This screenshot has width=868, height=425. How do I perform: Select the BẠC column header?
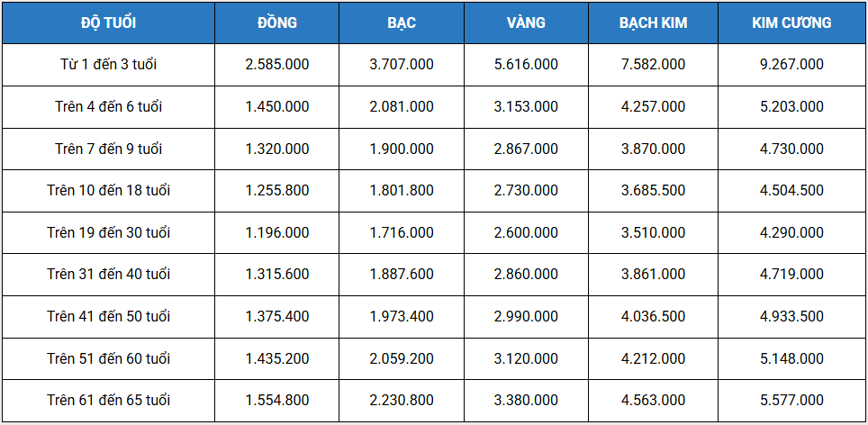click(x=402, y=23)
